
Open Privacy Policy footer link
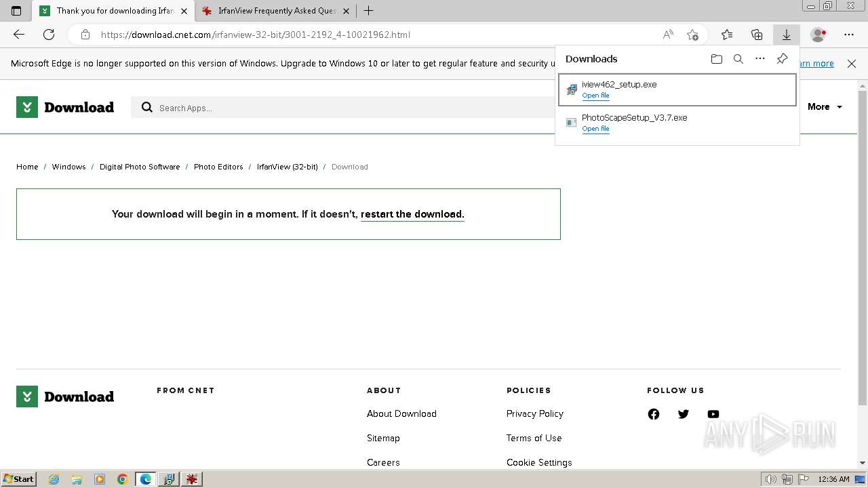coord(534,413)
